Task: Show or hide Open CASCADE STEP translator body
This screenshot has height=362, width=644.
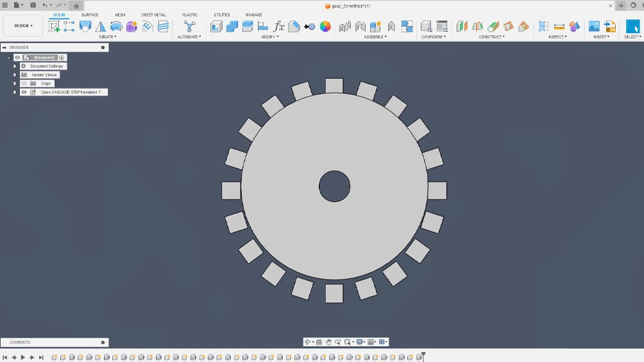Action: tap(24, 92)
